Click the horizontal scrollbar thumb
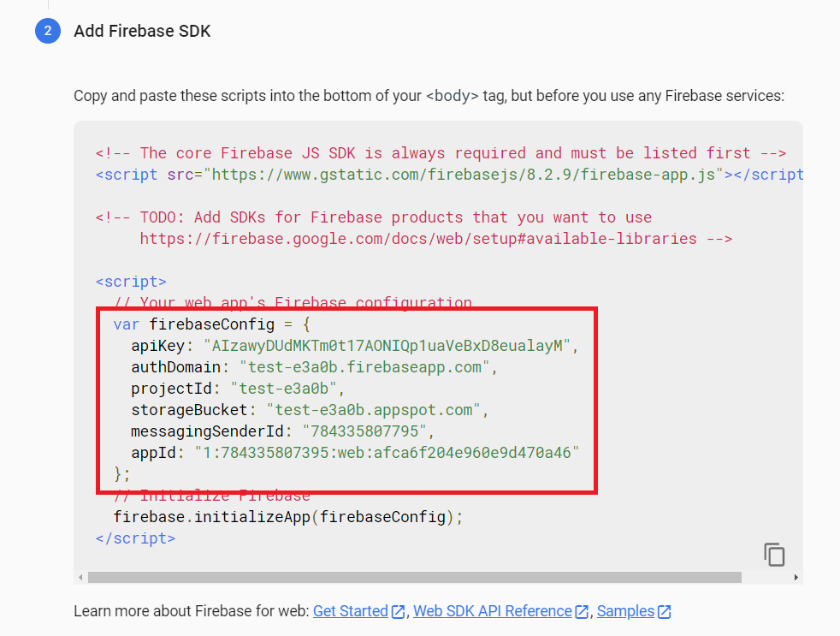The image size is (840, 636). (415, 578)
